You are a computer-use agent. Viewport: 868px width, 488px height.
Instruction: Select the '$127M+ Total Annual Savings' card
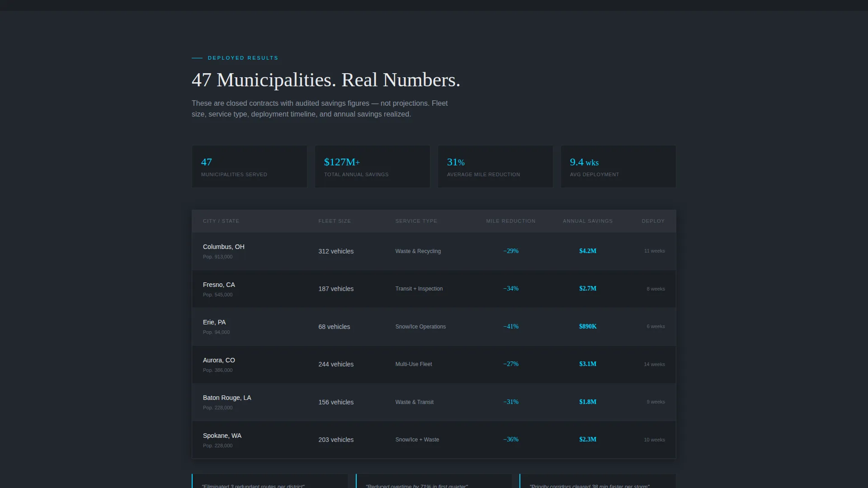(373, 166)
